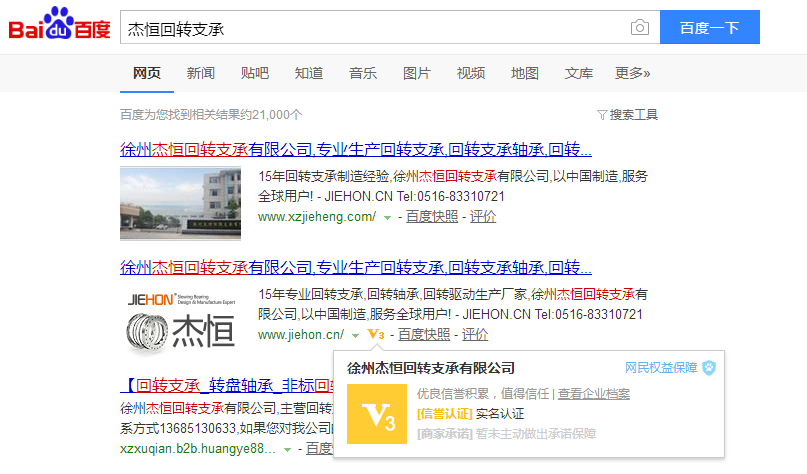
Task: Expand dropdown arrow after www.jiehon.cn
Action: (355, 336)
